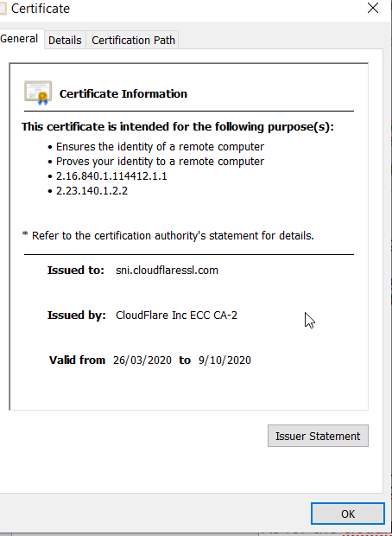Click the certificate ribbon icon
The image size is (392, 536).
coord(38,93)
